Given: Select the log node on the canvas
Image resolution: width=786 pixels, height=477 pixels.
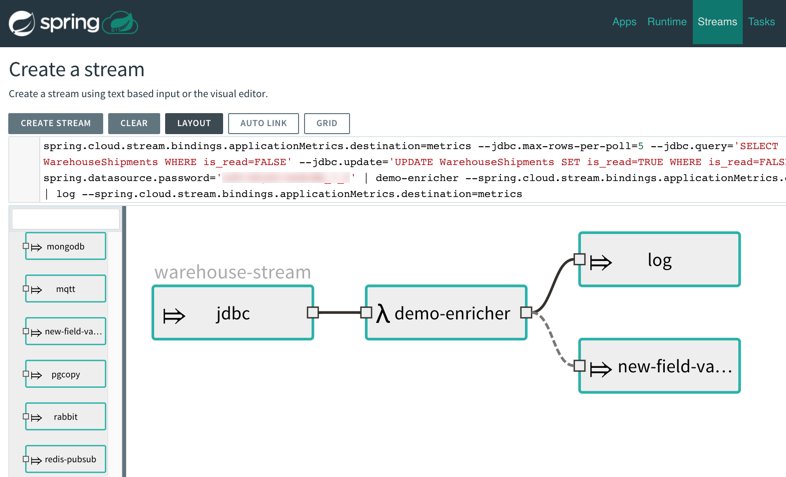Looking at the screenshot, I should click(660, 259).
